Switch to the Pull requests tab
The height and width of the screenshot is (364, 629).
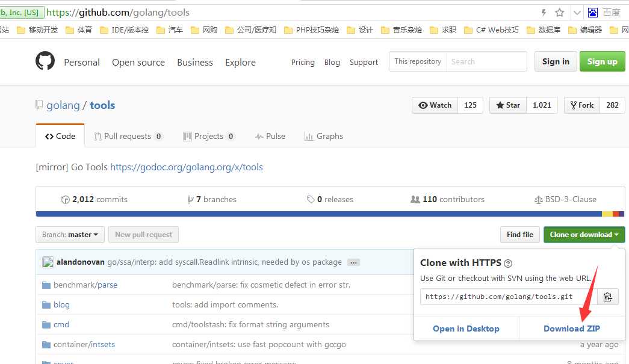click(x=128, y=137)
